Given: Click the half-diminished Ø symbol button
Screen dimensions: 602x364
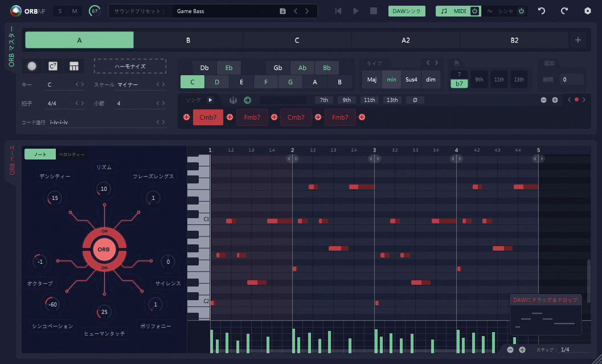Looking at the screenshot, I should tap(415, 100).
